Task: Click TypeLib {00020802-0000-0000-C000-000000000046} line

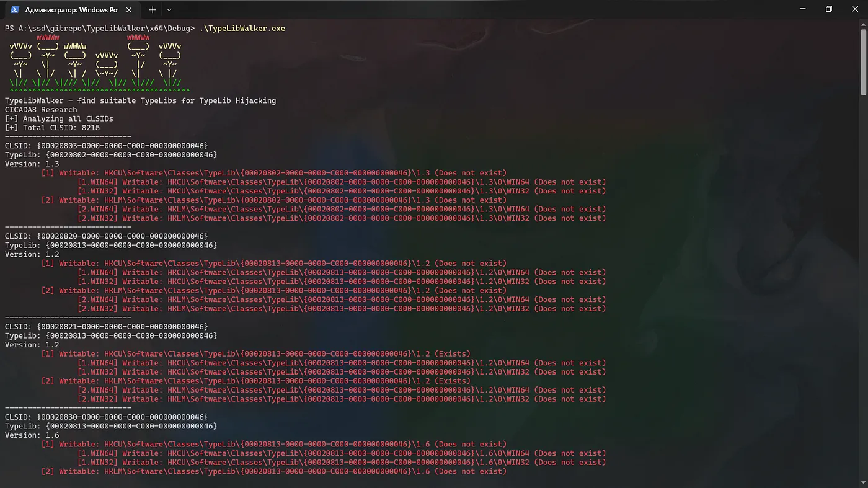Action: point(111,155)
